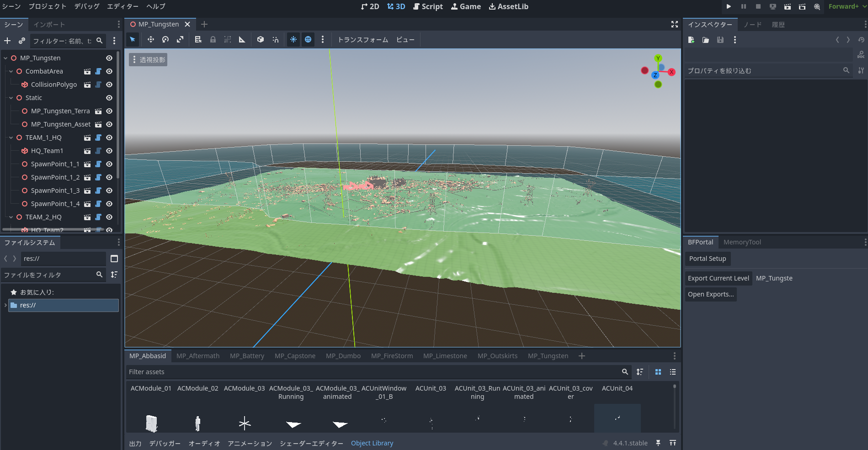Click the lock selected node icon
Viewport: 868px width, 450px height.
pyautogui.click(x=213, y=40)
